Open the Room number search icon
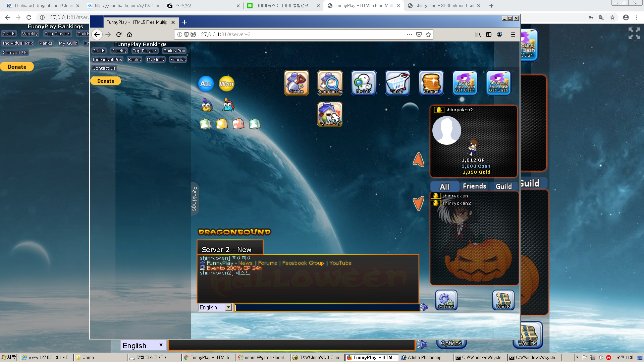Image resolution: width=644 pixels, height=362 pixels. [x=330, y=82]
